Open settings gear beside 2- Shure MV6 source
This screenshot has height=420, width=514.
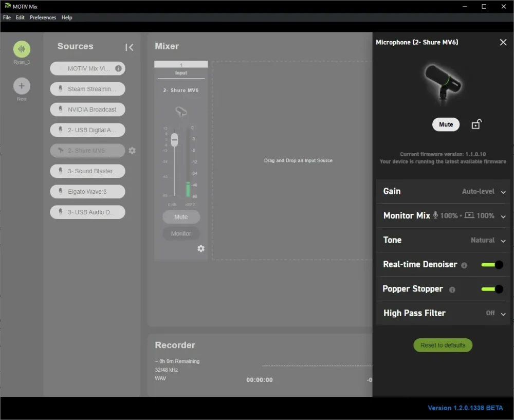[x=132, y=151]
